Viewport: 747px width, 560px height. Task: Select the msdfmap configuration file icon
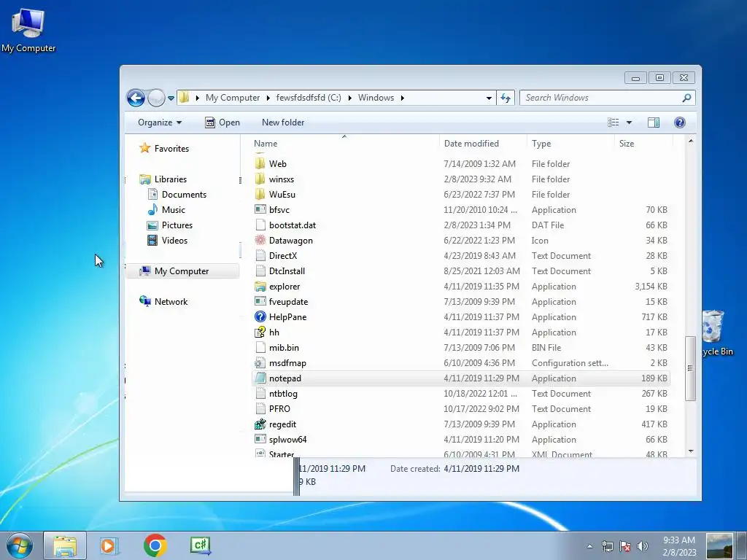260,363
